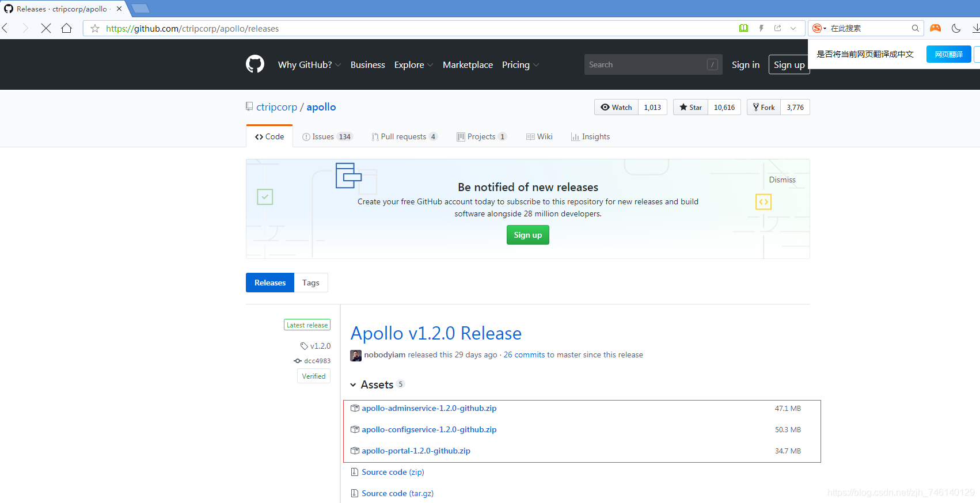Open the address bar dropdown chevron

(x=793, y=28)
